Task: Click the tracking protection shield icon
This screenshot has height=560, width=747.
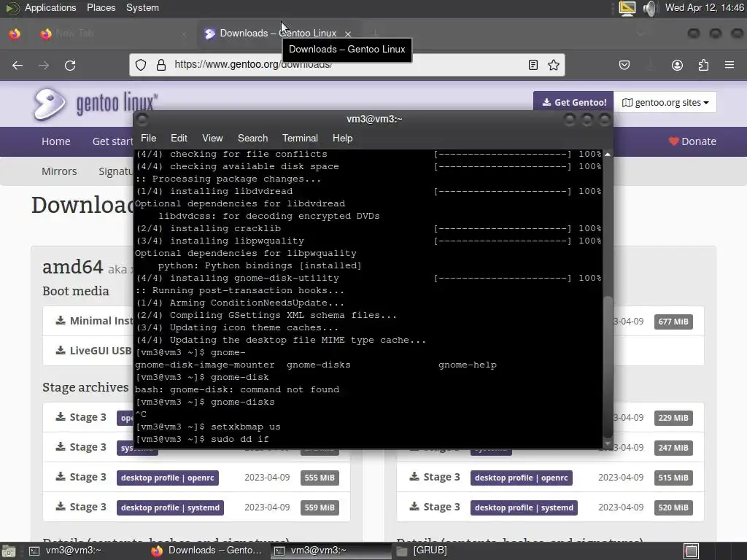Action: pos(141,65)
